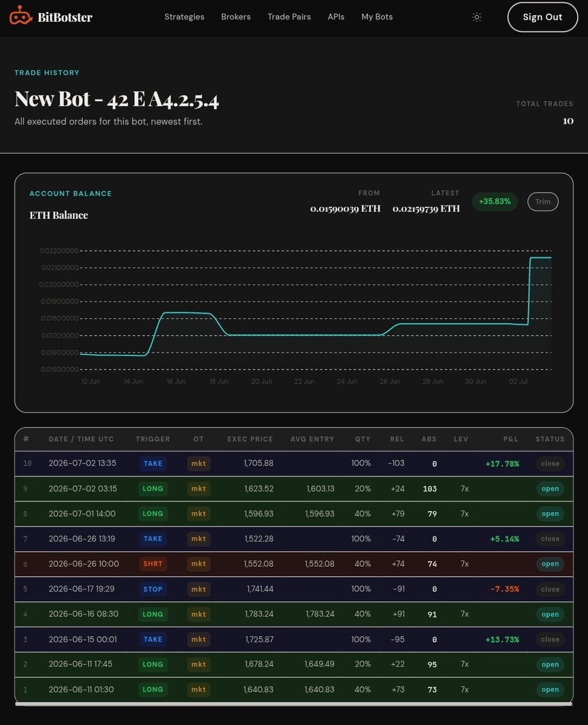Screen dimensions: 588x725
Task: Click exec price 1,705.88
Action: click(259, 463)
